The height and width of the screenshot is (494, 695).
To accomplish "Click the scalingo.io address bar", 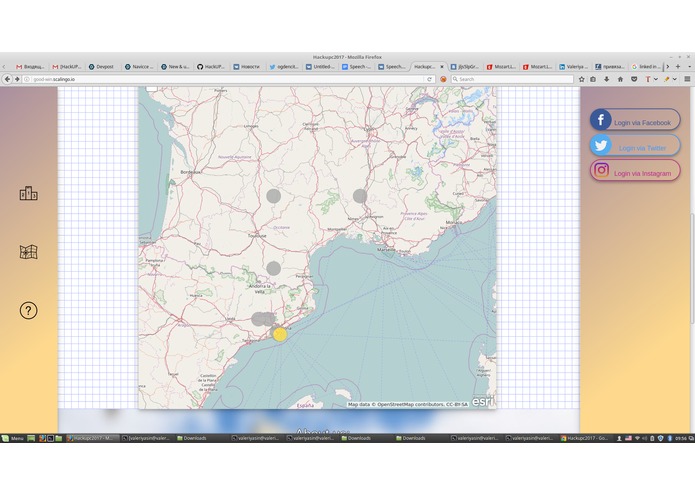I will click(x=226, y=79).
